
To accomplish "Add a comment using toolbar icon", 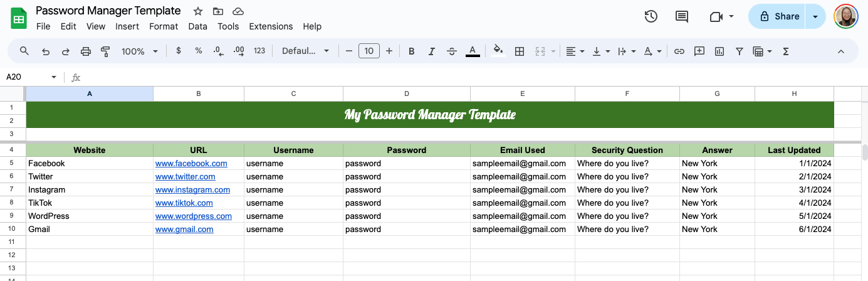I will [x=699, y=51].
